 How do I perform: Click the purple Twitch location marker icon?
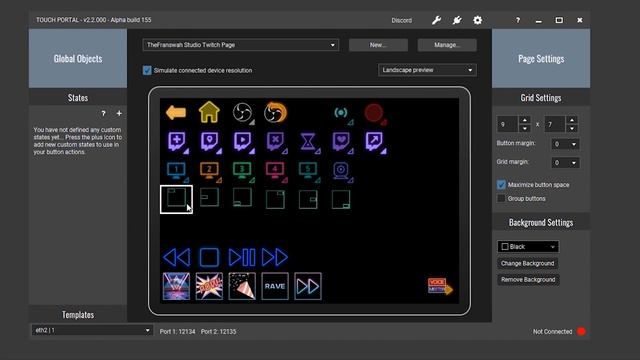pyautogui.click(x=209, y=142)
